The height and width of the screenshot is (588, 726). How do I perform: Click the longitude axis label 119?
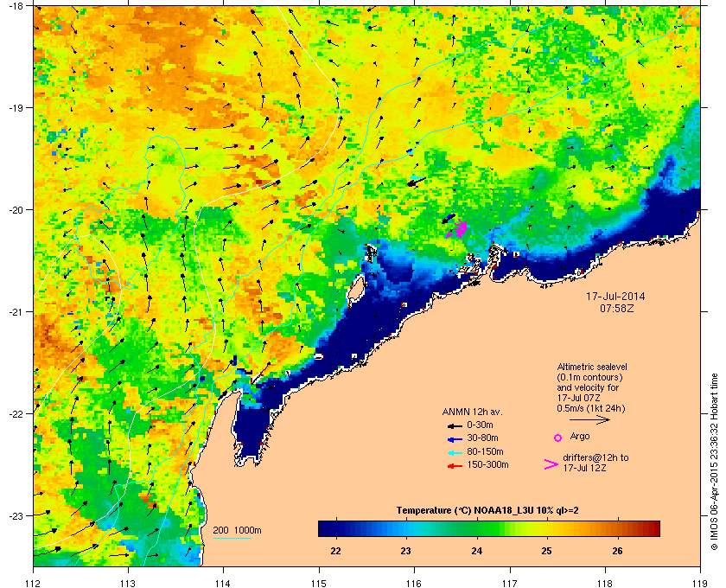[700, 583]
